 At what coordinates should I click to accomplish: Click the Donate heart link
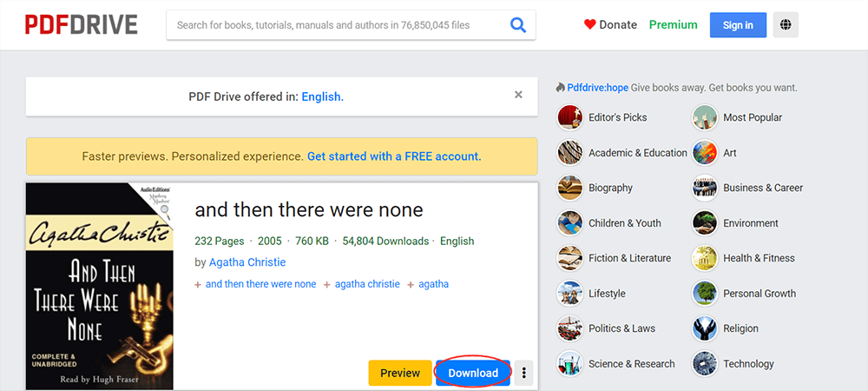coord(610,25)
